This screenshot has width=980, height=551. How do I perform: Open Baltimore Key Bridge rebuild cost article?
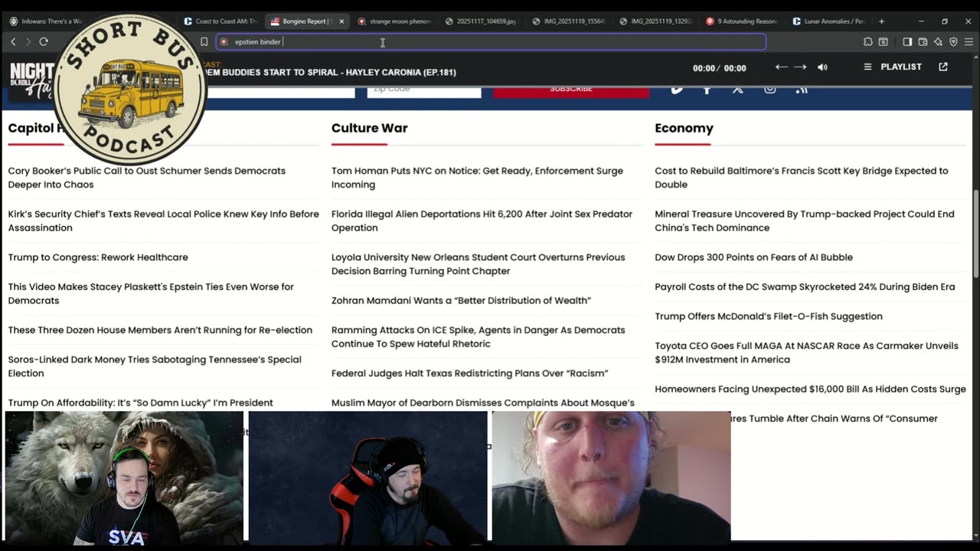(x=801, y=178)
